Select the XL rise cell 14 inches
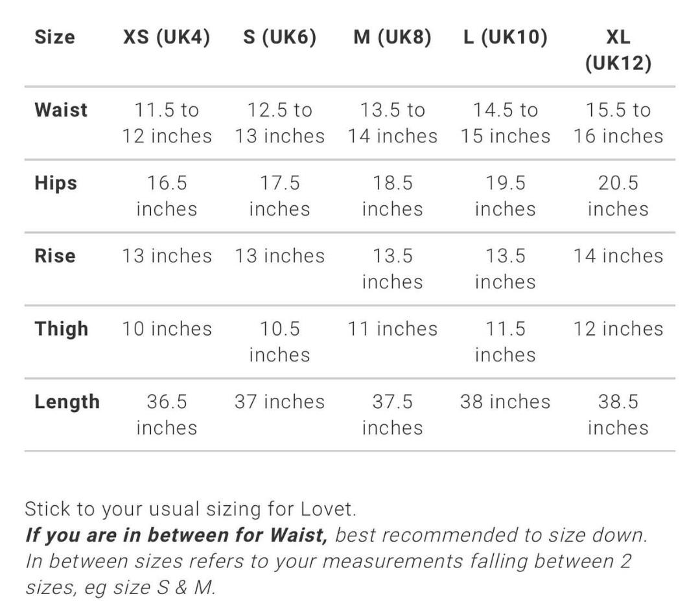Screen dimensions: 700x607 coord(618,256)
